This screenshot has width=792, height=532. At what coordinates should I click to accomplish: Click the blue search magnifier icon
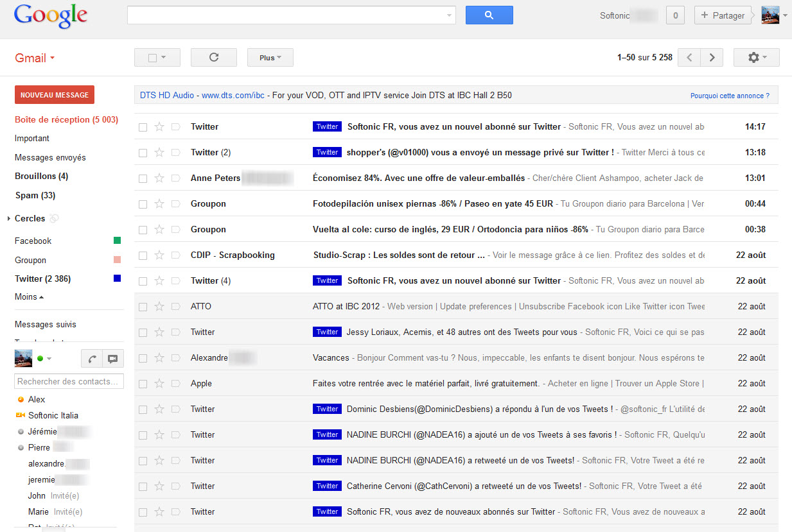click(489, 15)
